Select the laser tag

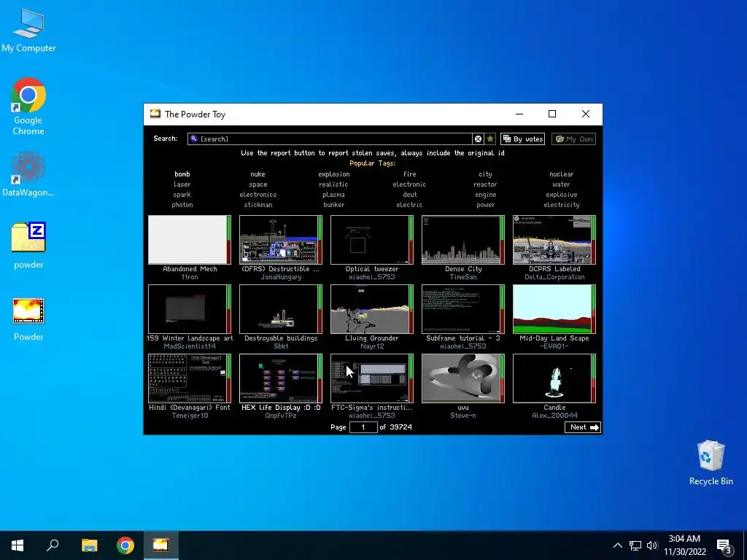182,184
